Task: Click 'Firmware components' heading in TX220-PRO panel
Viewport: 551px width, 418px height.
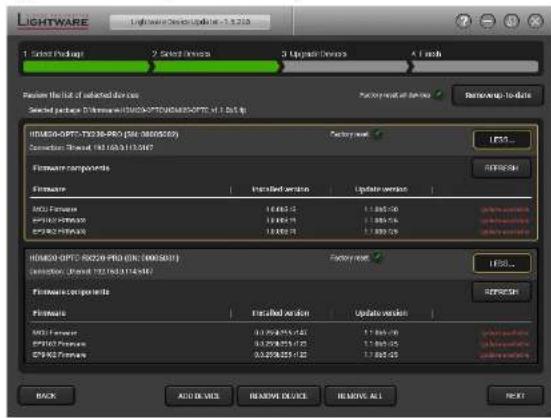Action: point(71,168)
